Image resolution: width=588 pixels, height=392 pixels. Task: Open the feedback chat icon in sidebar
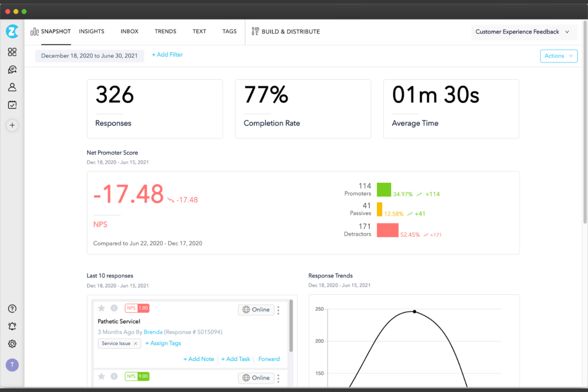click(12, 69)
